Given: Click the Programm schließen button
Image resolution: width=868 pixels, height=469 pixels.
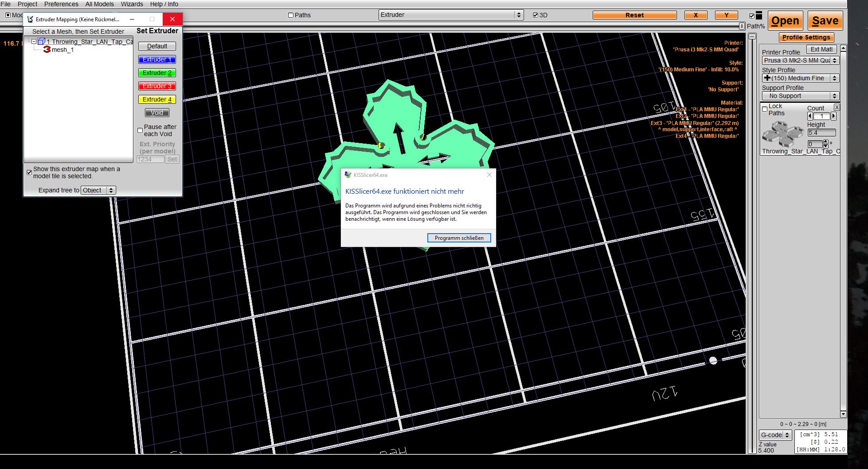Looking at the screenshot, I should pos(459,238).
